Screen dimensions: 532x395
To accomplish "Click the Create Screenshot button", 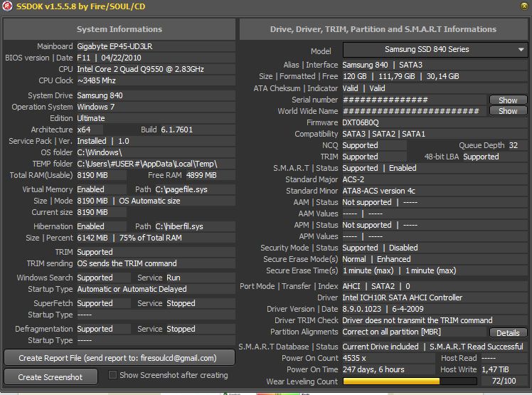I will [x=50, y=377].
